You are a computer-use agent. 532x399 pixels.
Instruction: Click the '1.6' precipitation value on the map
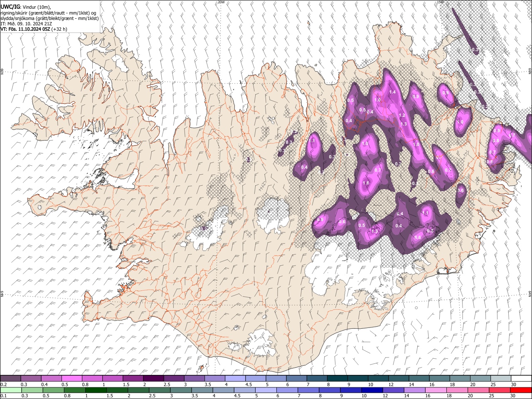(x=366, y=183)
